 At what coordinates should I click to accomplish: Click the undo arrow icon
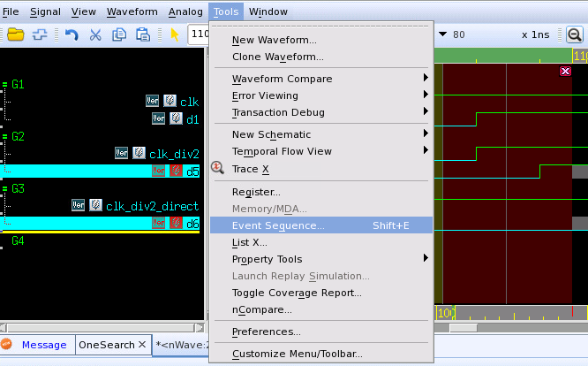click(x=72, y=34)
